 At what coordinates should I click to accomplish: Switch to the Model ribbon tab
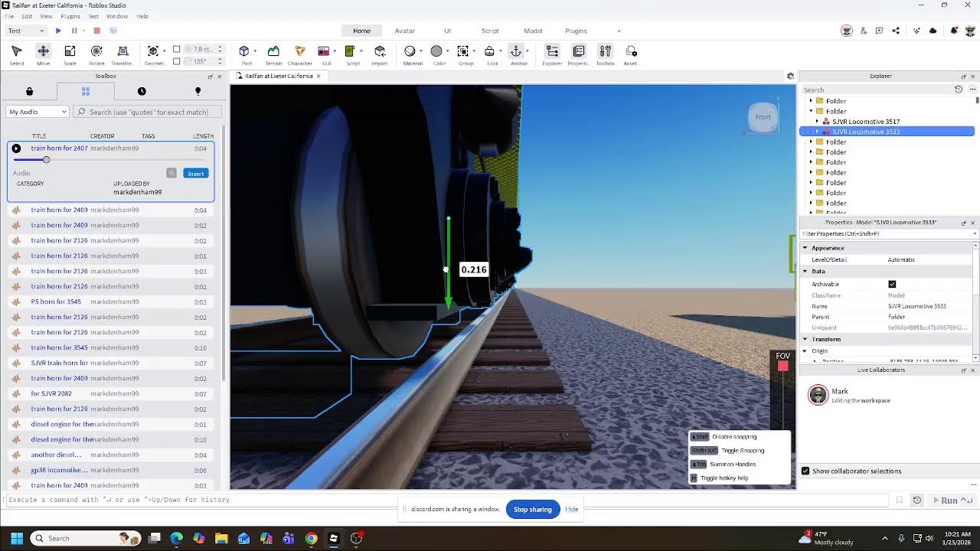click(x=533, y=31)
